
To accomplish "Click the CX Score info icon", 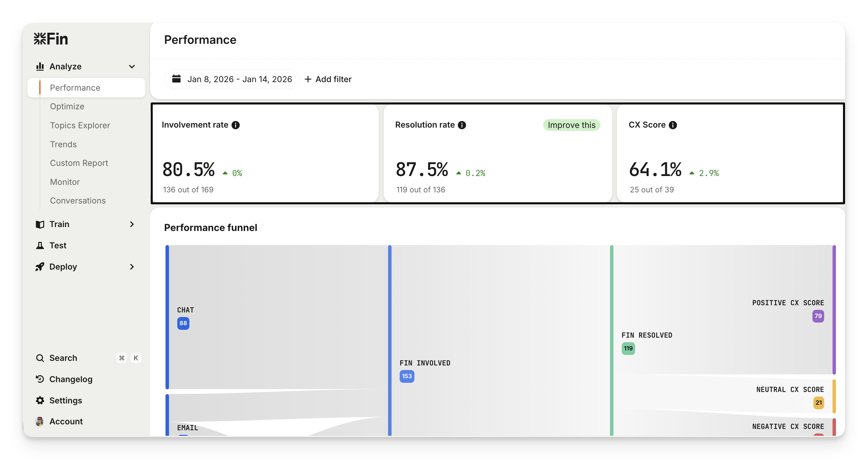I will click(673, 125).
